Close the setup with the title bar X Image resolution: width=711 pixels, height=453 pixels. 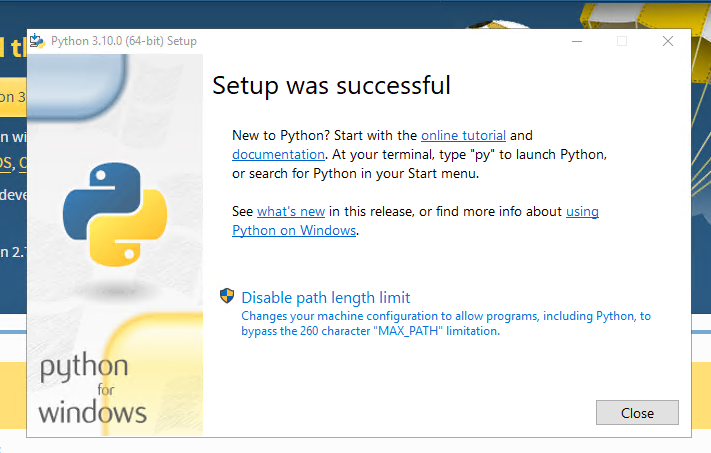[668, 41]
